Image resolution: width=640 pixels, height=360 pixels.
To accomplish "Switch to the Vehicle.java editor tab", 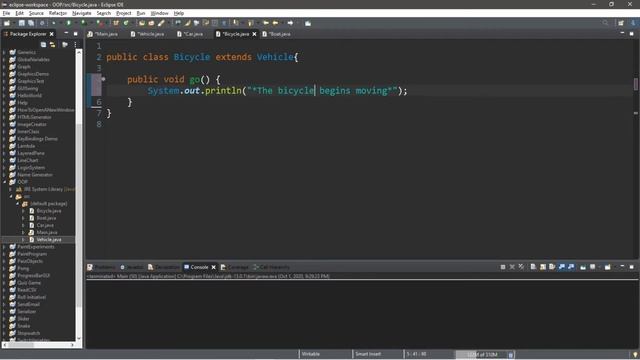I will [148, 34].
